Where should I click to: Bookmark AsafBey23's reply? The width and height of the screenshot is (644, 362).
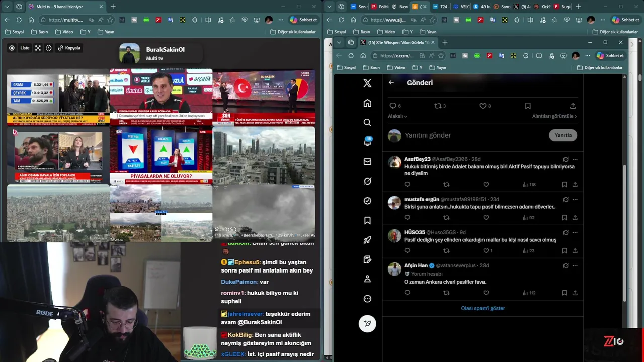(565, 184)
